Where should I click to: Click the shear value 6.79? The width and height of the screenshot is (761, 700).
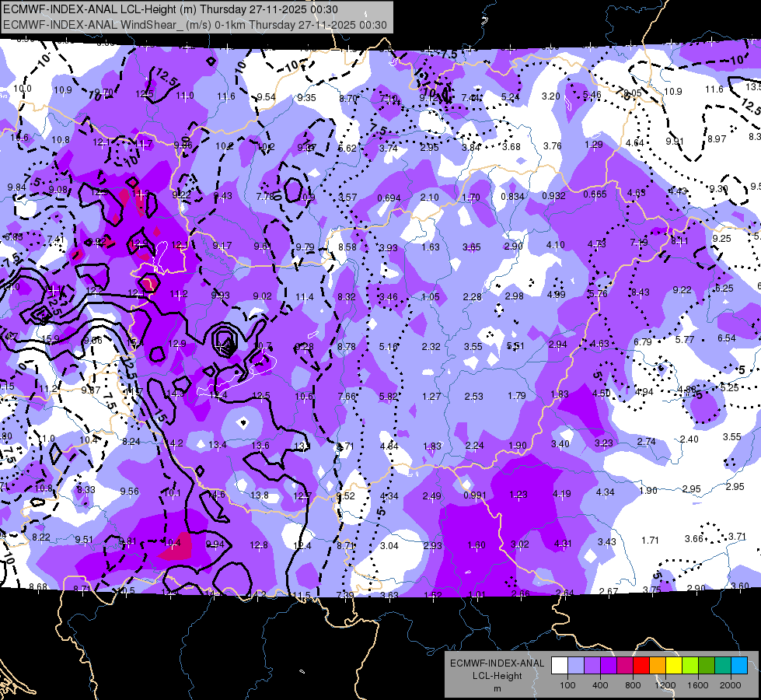(643, 342)
